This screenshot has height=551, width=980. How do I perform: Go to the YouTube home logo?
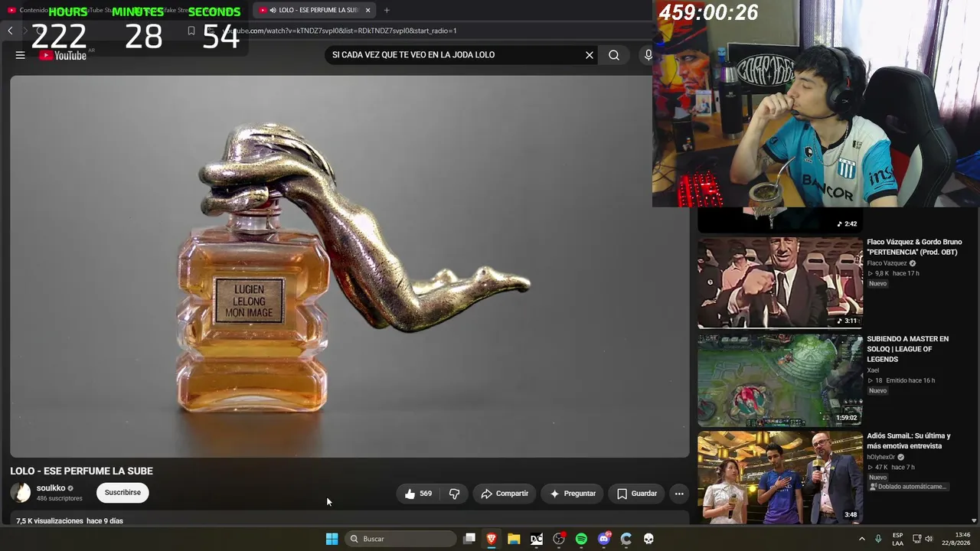(x=63, y=55)
